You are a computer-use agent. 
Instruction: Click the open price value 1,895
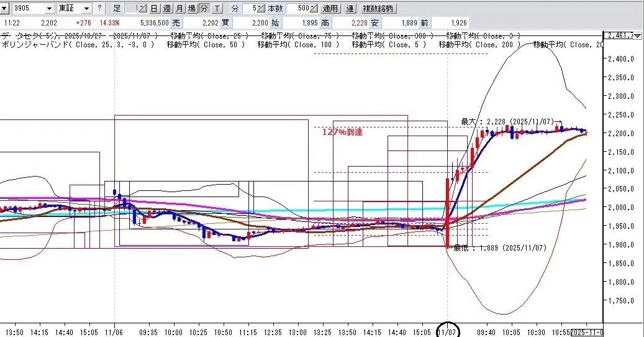(310, 23)
